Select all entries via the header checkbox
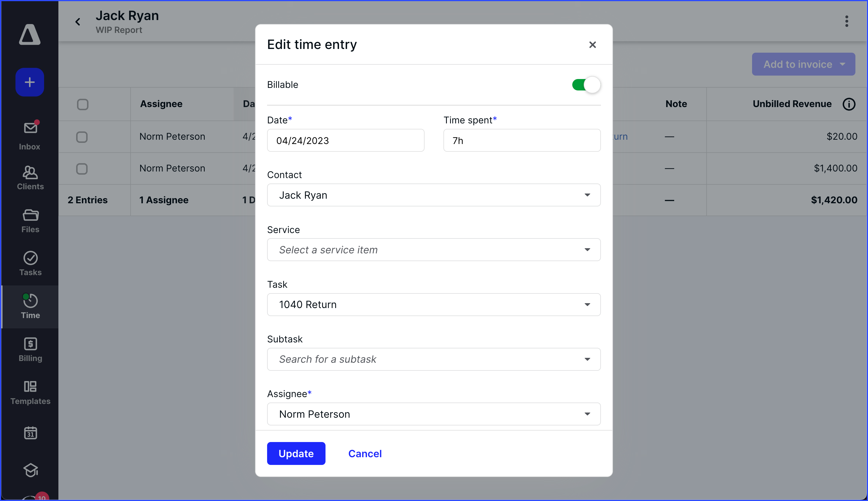The width and height of the screenshot is (868, 501). coord(82,104)
